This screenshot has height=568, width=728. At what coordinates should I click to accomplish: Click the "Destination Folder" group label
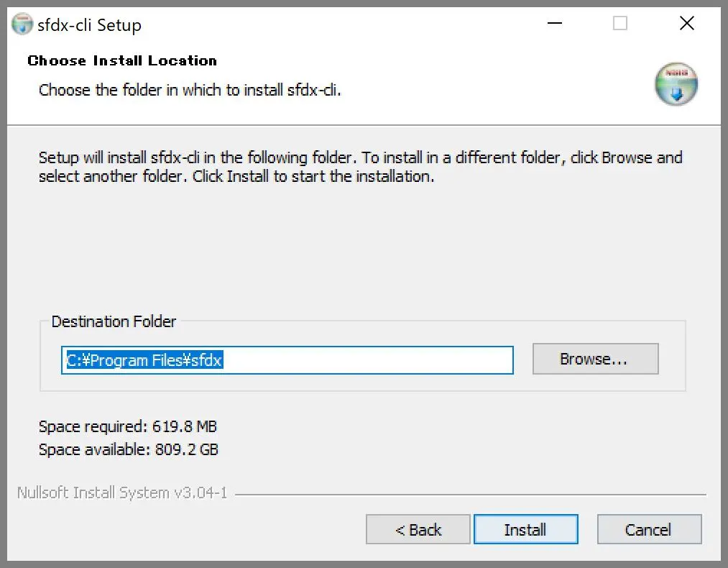pos(114,321)
